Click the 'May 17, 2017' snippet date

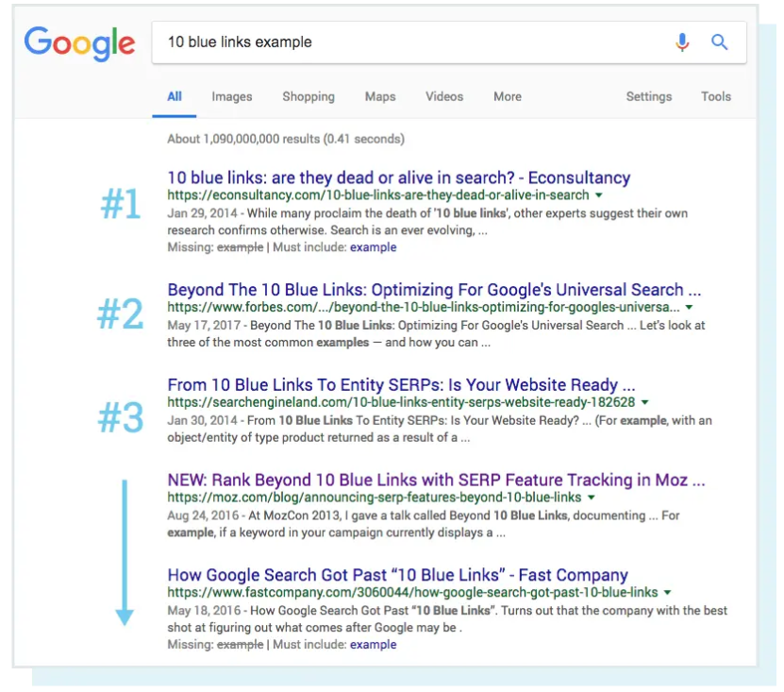click(204, 326)
